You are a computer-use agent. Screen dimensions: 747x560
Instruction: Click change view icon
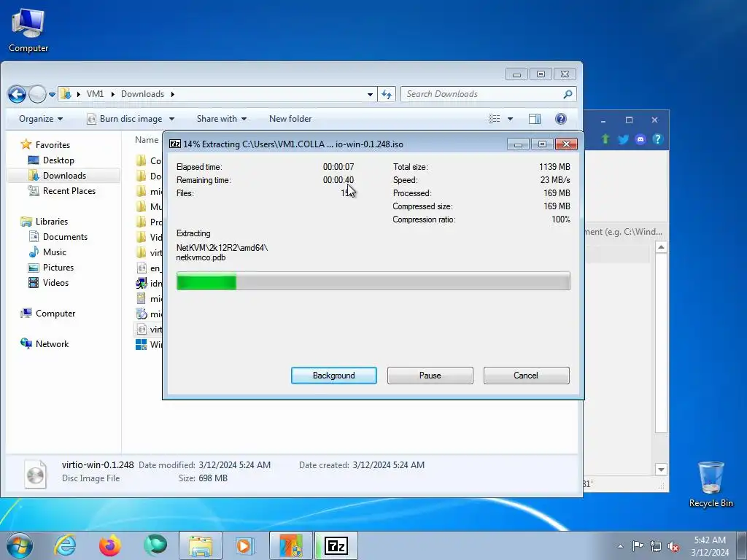495,119
